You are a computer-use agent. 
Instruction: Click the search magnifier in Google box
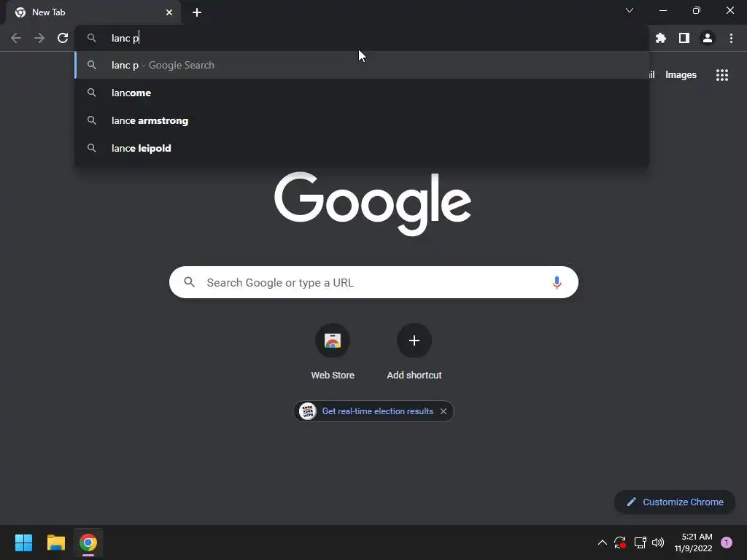pyautogui.click(x=190, y=282)
